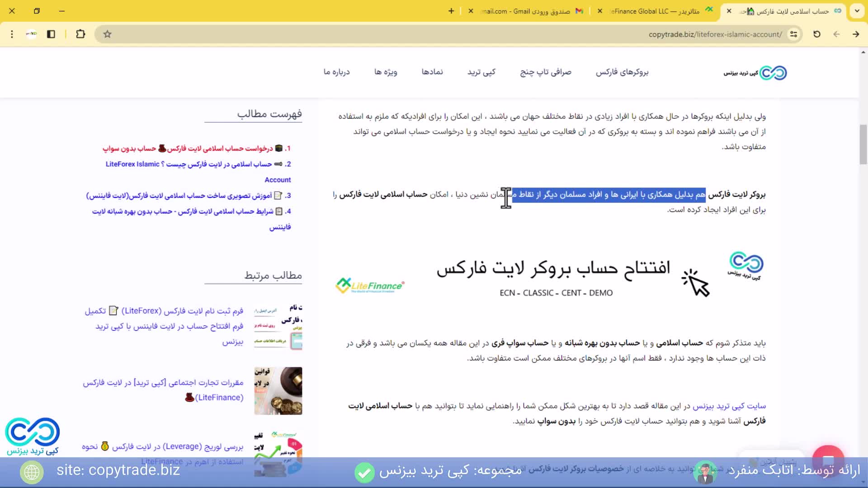Click the site information icon in the address bar

pos(793,34)
